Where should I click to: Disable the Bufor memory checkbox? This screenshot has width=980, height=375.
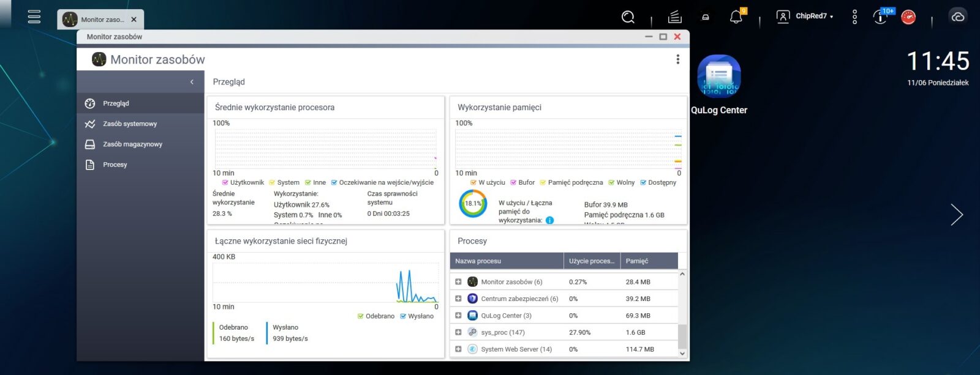(x=513, y=182)
